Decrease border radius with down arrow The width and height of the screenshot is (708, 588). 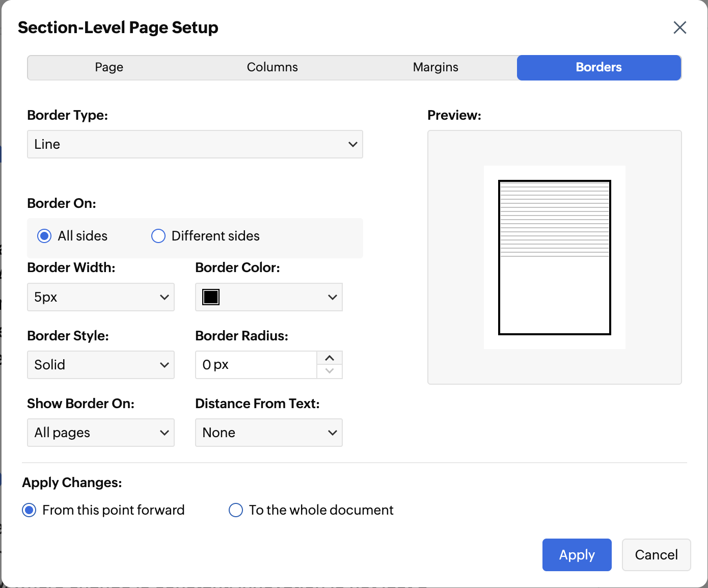(330, 371)
